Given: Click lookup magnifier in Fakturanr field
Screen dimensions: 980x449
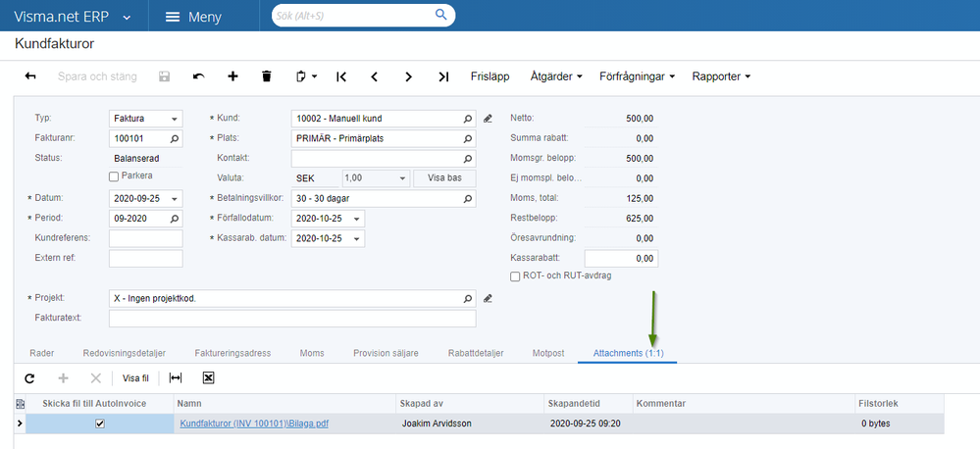Looking at the screenshot, I should (x=175, y=138).
